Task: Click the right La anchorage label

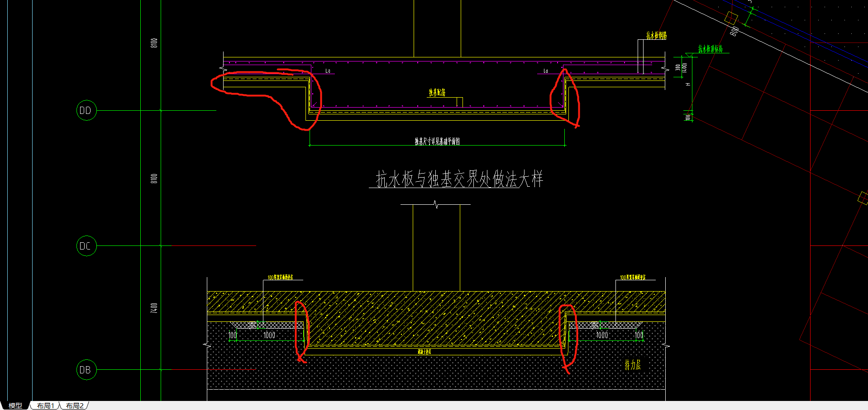Action: coord(546,71)
